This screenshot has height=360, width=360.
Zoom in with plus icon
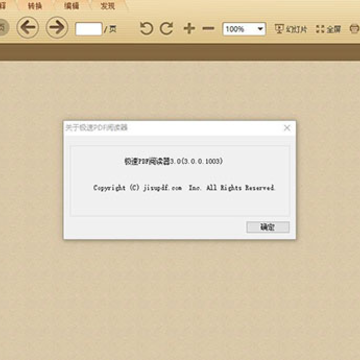point(189,29)
